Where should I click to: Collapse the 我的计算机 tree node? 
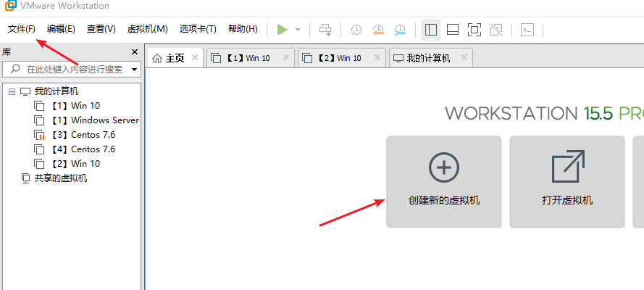(12, 91)
